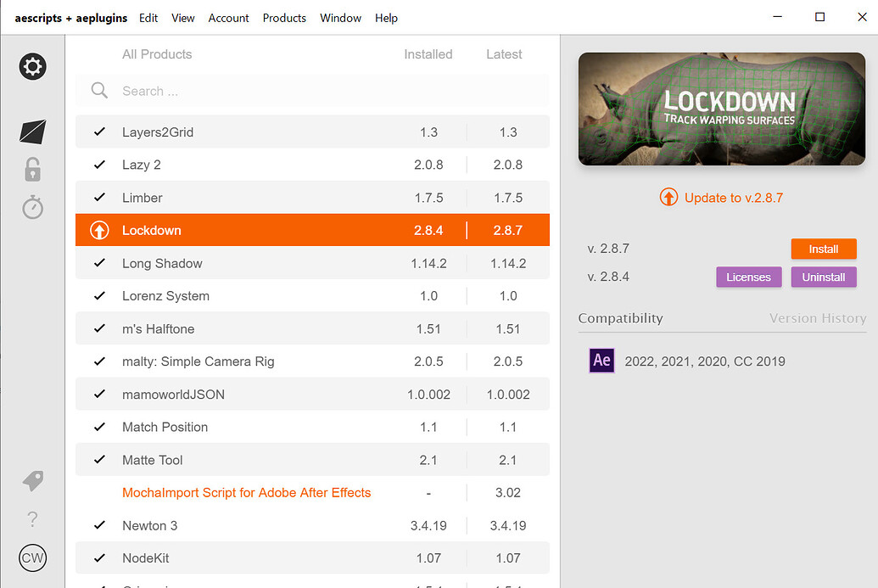878x588 pixels.
Task: Click the All Products heading
Action: [157, 54]
